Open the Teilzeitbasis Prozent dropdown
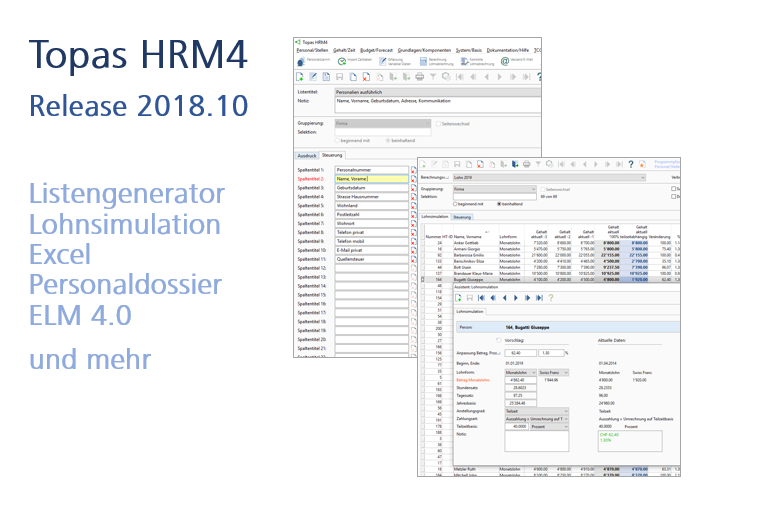Screen dimensions: 778x512 click(549, 427)
